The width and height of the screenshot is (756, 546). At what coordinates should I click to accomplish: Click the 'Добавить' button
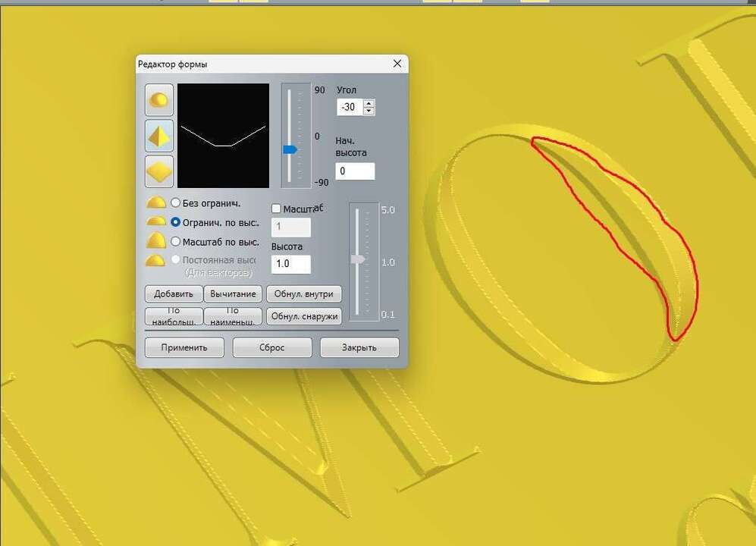click(x=174, y=293)
